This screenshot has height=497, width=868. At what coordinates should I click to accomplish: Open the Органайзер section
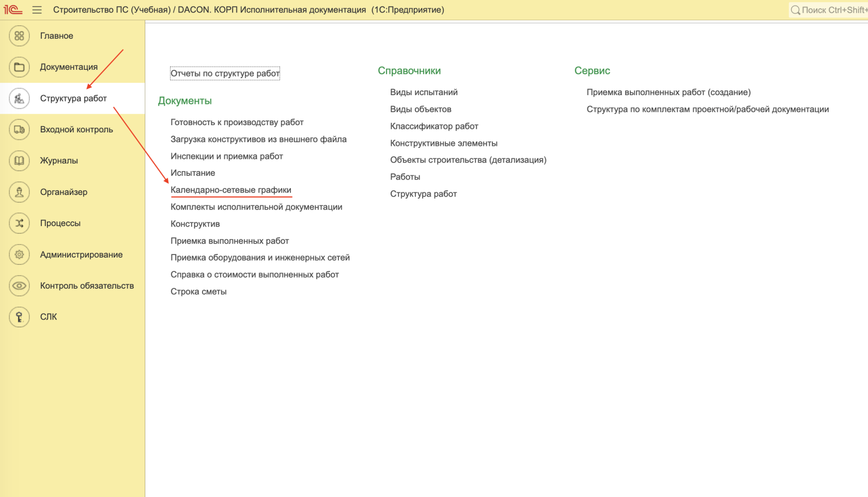click(x=72, y=192)
